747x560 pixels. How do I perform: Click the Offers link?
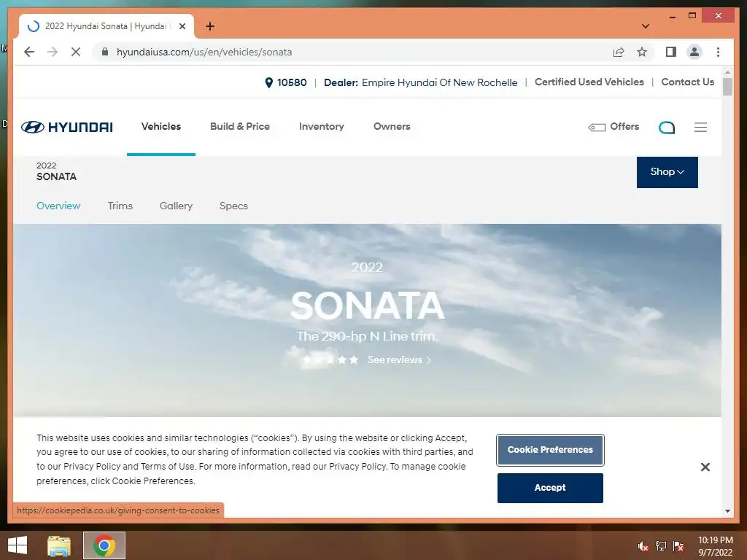(x=624, y=127)
